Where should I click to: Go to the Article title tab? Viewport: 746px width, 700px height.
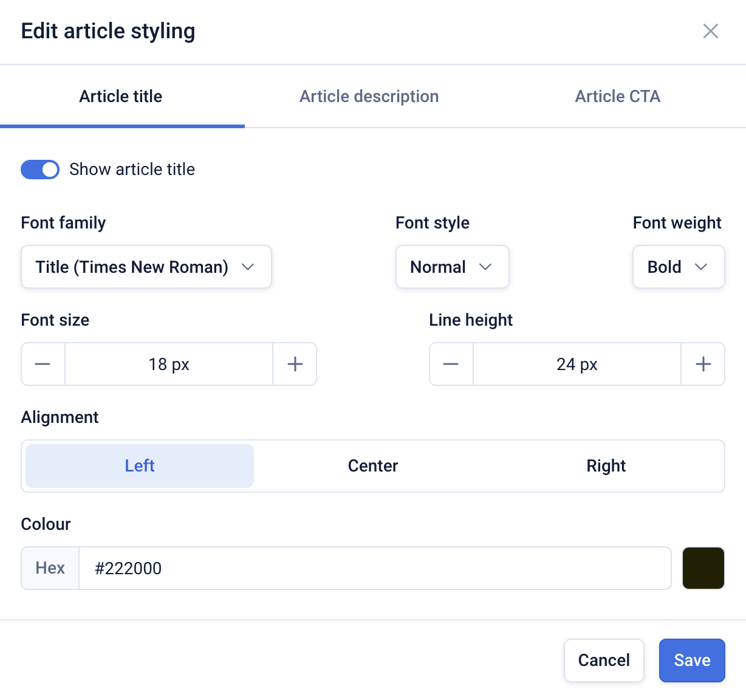tap(121, 97)
